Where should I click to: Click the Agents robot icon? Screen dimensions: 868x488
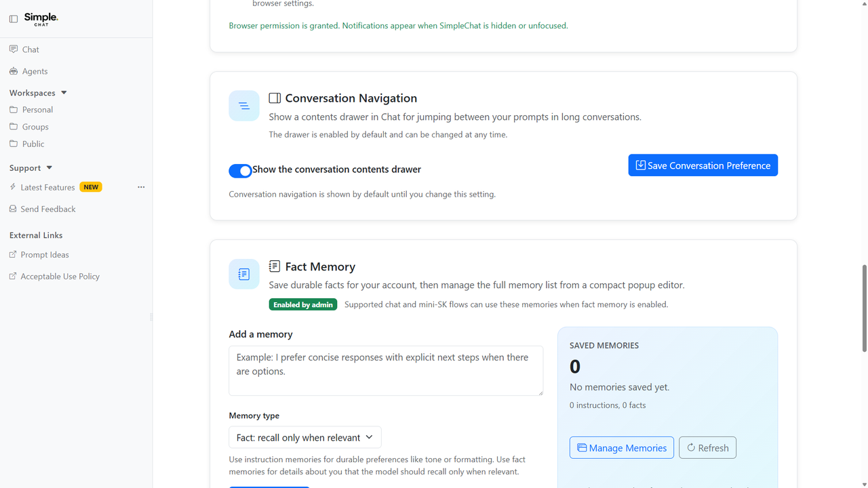tap(14, 71)
